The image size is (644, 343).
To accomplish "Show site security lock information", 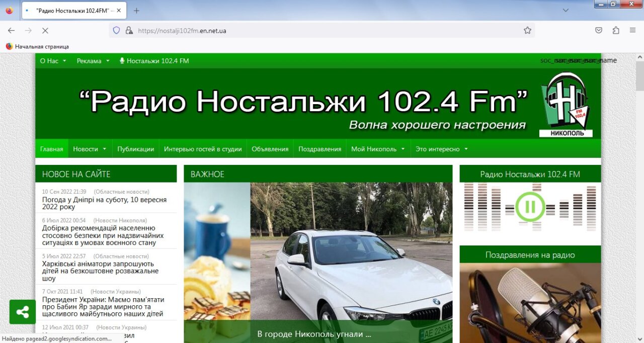I will (x=129, y=31).
